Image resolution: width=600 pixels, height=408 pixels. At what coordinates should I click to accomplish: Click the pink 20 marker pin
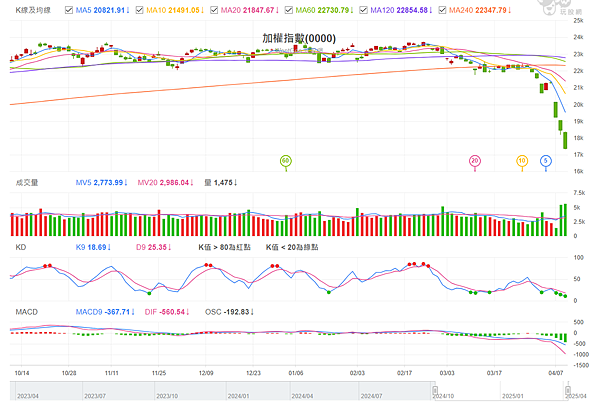(475, 161)
